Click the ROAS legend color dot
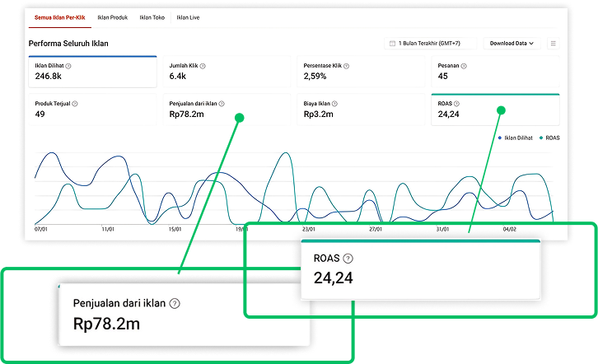598x364 pixels. (541, 138)
